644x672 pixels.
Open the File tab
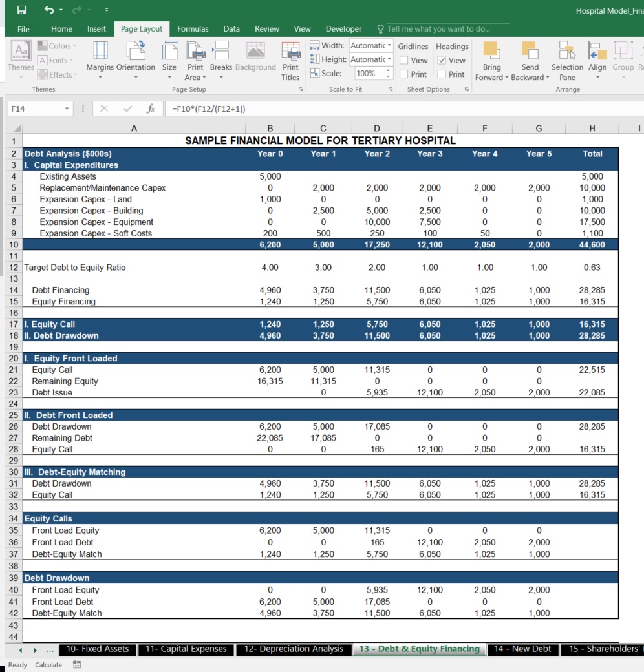[x=23, y=29]
